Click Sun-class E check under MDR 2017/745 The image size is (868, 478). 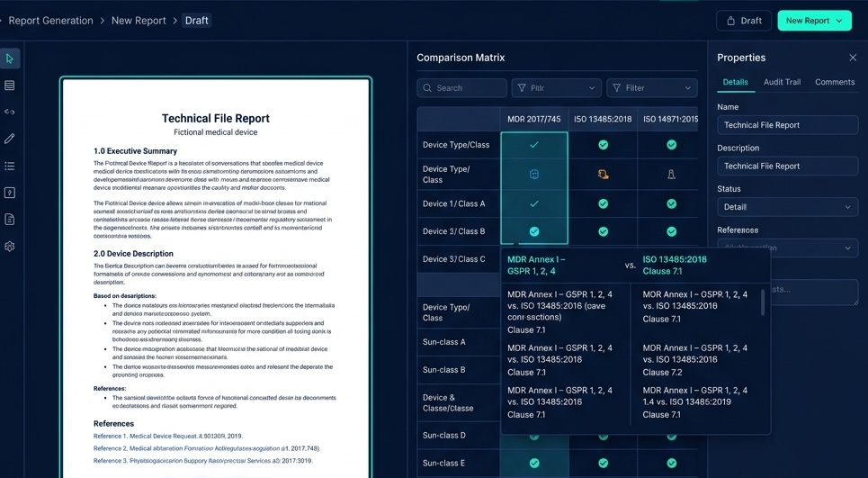tap(534, 463)
